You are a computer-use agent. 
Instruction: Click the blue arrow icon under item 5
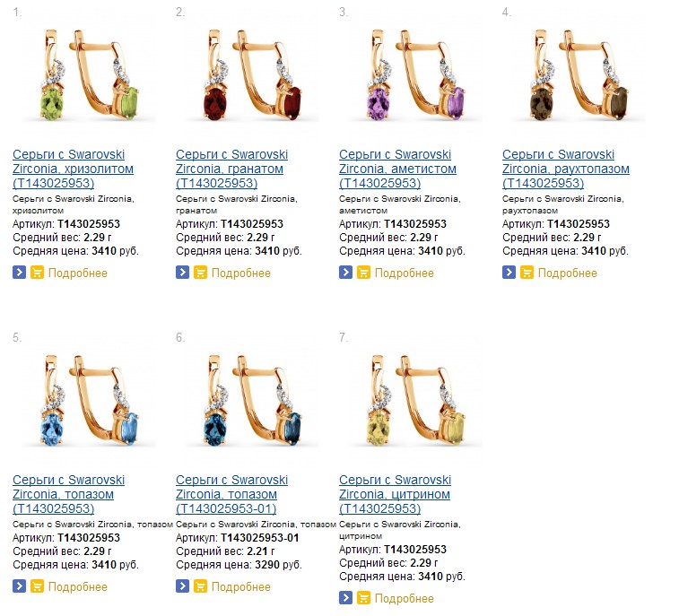click(x=20, y=586)
